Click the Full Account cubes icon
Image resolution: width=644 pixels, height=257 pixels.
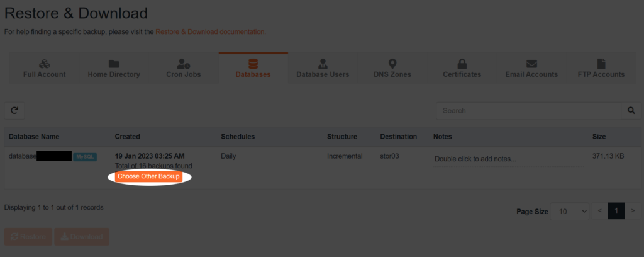44,64
